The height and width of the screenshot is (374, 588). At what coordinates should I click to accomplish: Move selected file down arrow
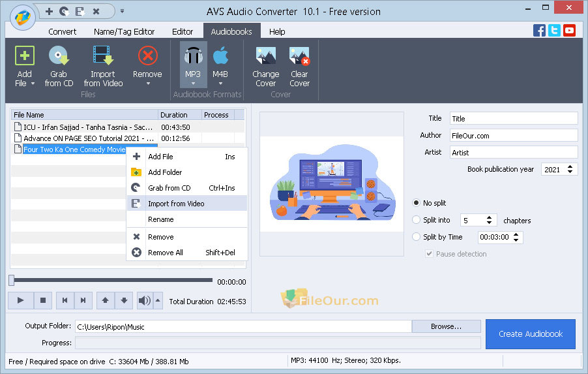point(124,300)
